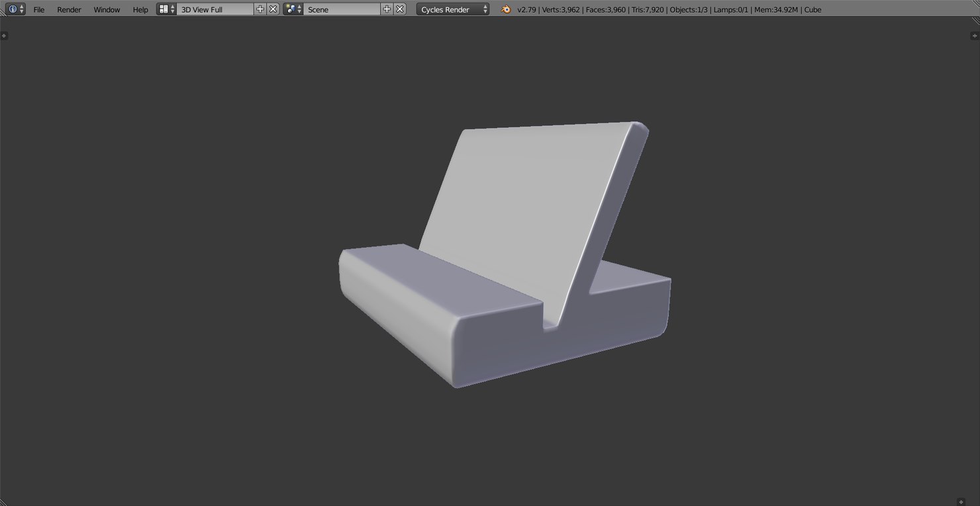The width and height of the screenshot is (980, 506).
Task: Open the Help menu
Action: tap(140, 9)
